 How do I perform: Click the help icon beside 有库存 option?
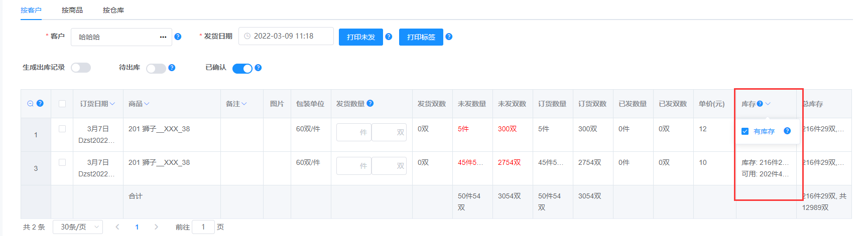[787, 131]
